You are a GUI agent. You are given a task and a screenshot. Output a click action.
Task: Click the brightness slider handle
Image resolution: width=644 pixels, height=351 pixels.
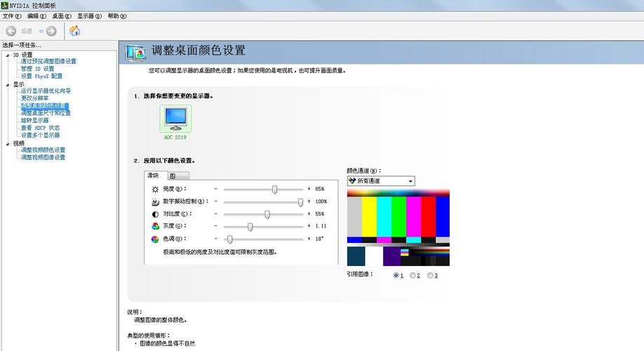point(274,190)
